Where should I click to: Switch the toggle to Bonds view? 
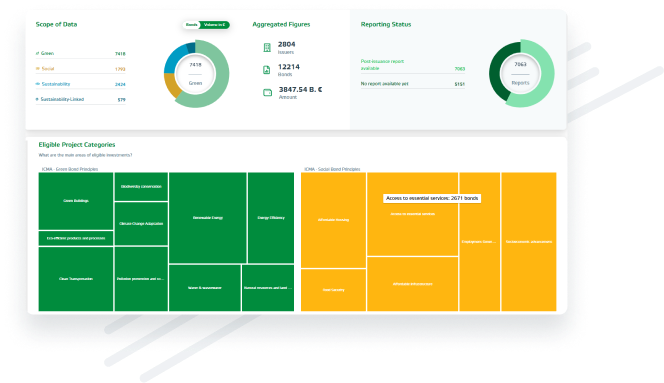[191, 25]
